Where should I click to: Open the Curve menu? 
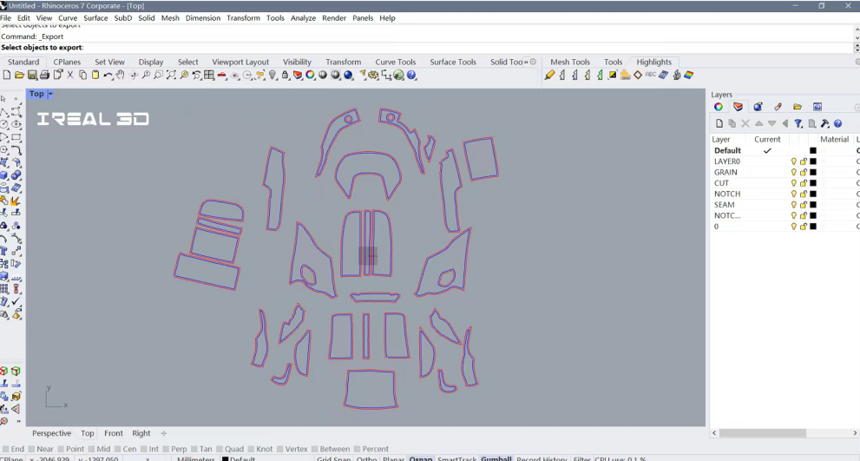(x=68, y=18)
